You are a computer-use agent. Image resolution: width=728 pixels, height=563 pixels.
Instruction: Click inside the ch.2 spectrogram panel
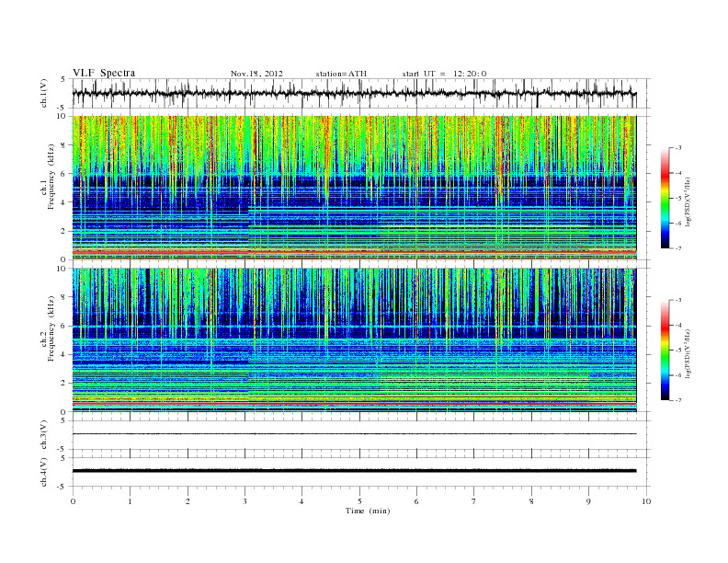click(x=354, y=340)
